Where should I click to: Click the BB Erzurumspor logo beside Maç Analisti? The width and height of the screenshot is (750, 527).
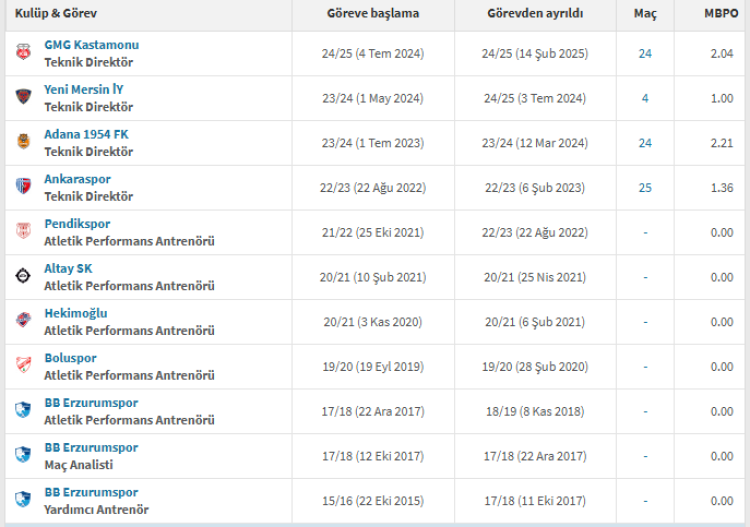pos(23,456)
